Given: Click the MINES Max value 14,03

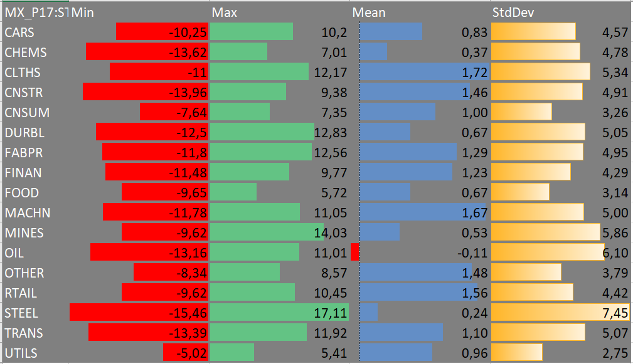Looking at the screenshot, I should (x=330, y=233).
